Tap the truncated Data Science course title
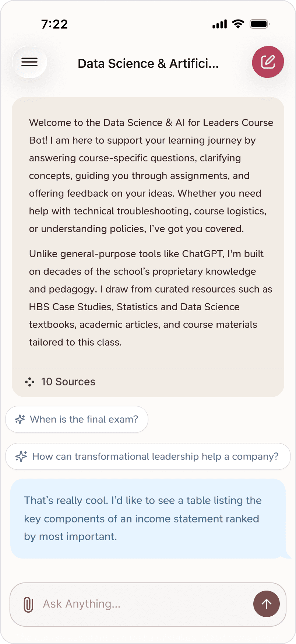 pos(148,63)
